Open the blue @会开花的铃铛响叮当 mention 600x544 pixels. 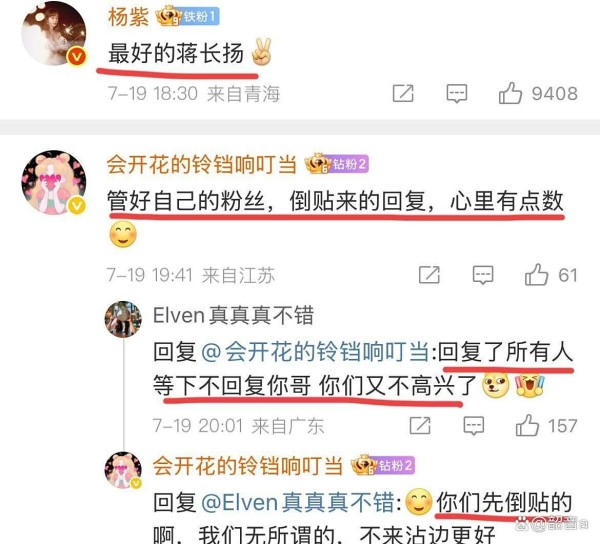pyautogui.click(x=315, y=352)
